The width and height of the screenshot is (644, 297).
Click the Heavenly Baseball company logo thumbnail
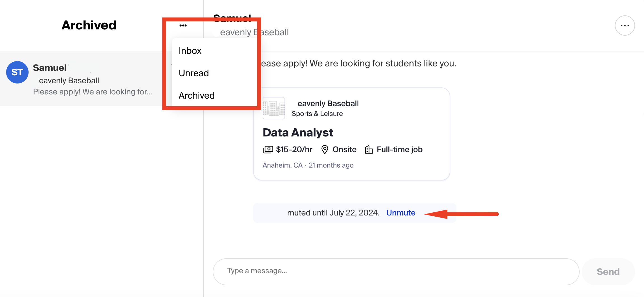[x=274, y=108]
